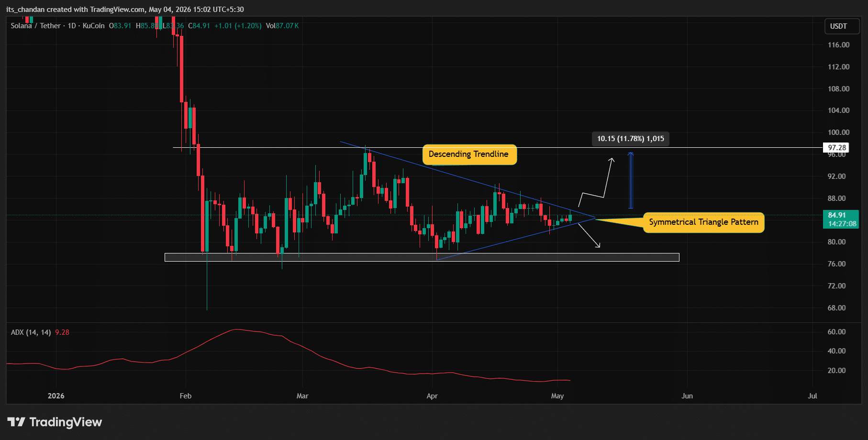Click the 88.00 price axis label
This screenshot has width=868, height=440.
click(837, 198)
